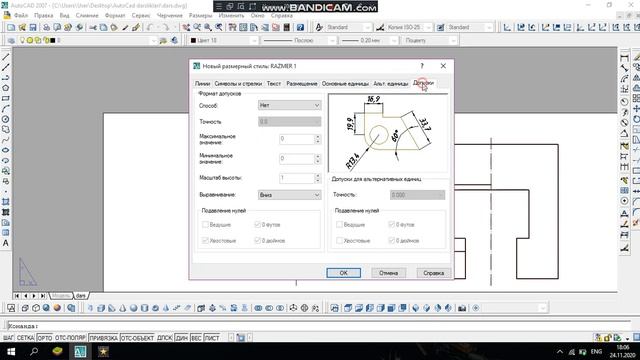This screenshot has width=640, height=360.
Task: Click the UCS icon in top right toolbar
Action: coord(507,27)
